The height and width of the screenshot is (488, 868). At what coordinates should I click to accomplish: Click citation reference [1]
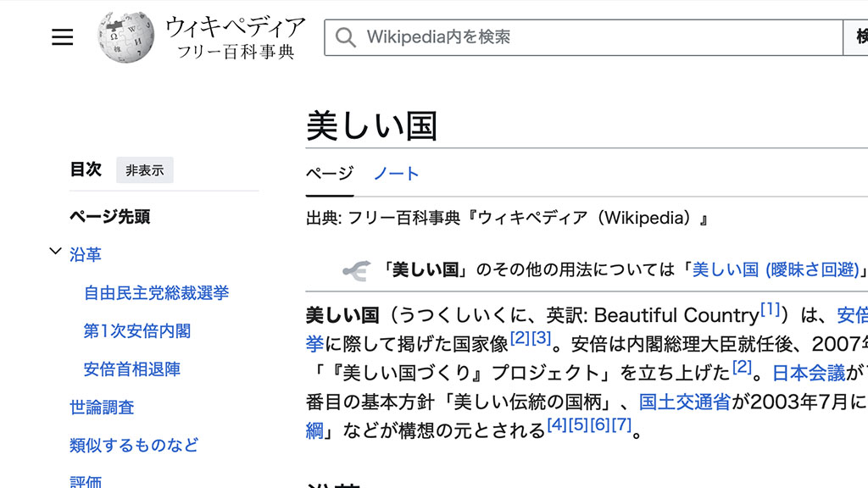770,311
